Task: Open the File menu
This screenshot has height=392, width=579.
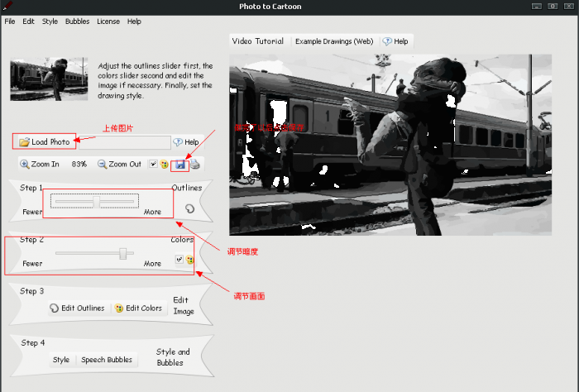Action: point(10,22)
